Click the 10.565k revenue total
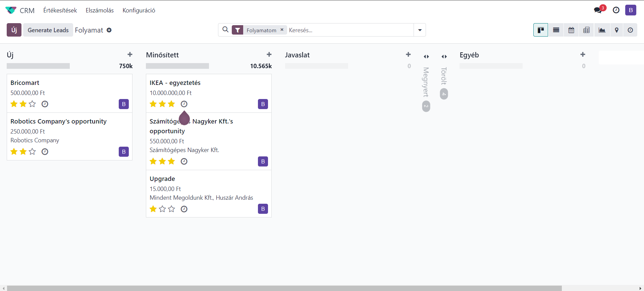644x291 pixels. point(261,66)
